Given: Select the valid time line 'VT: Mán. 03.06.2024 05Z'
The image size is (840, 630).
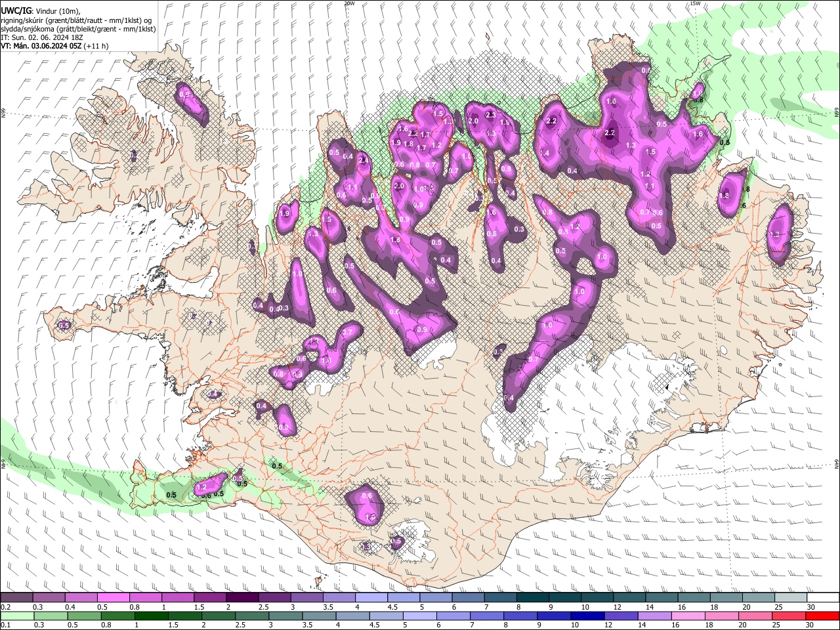Looking at the screenshot, I should 42,46.
